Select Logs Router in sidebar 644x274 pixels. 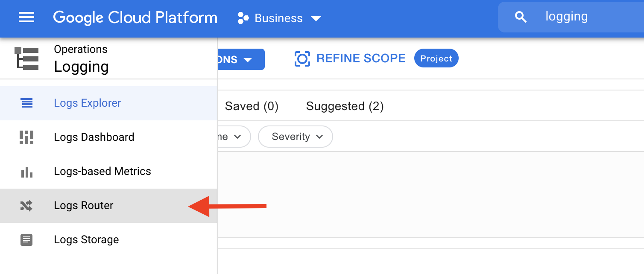[x=84, y=206]
